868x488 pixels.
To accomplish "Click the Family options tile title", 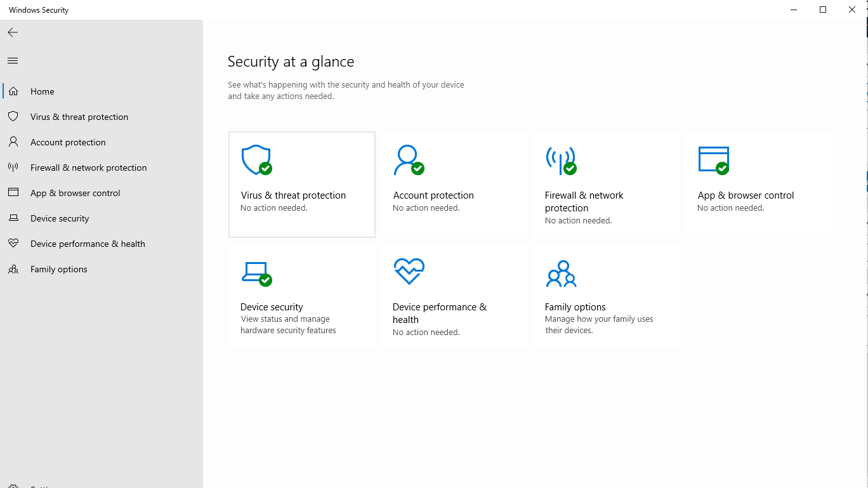I will click(575, 307).
